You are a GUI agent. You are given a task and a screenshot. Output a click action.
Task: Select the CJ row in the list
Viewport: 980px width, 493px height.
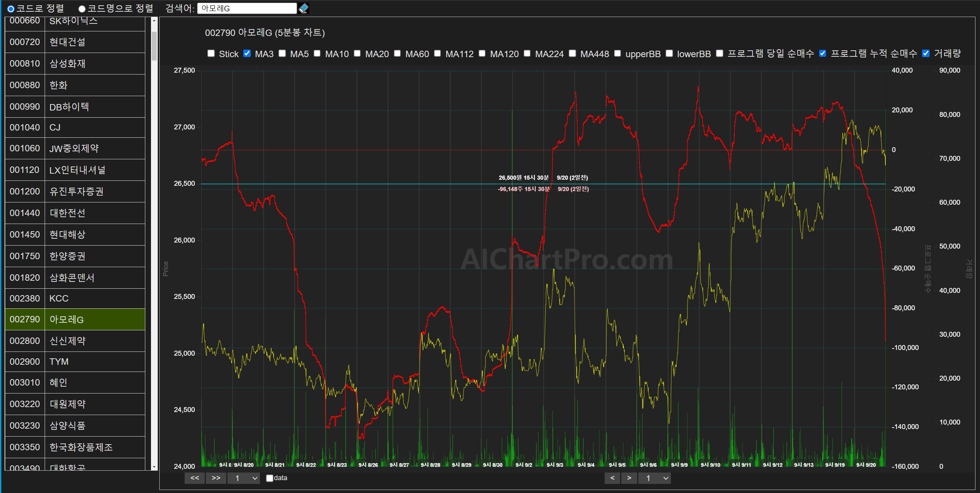pos(75,128)
